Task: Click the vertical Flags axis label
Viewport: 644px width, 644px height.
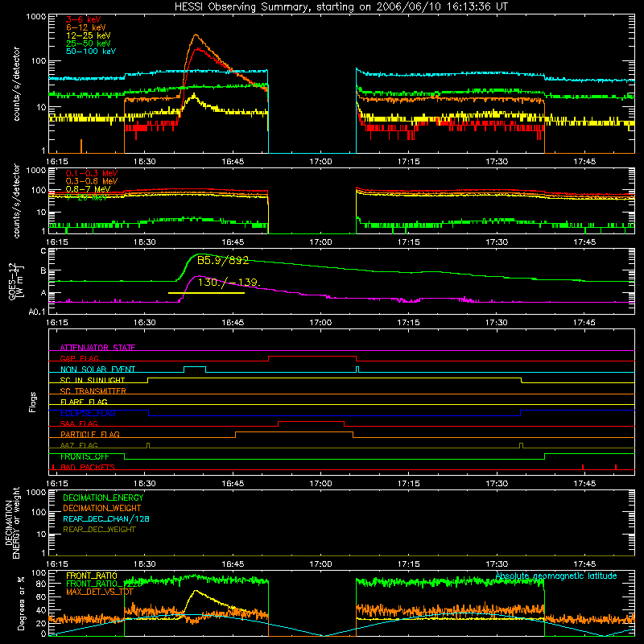Action: (33, 402)
